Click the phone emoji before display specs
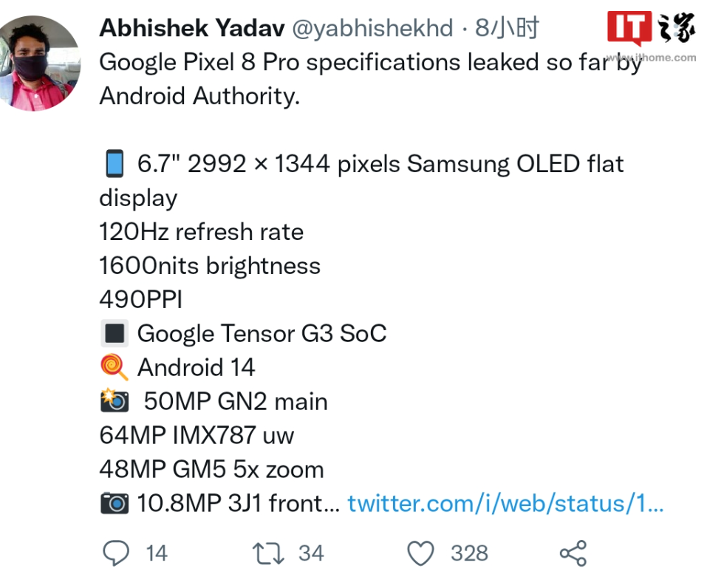707x588 pixels. (x=115, y=164)
